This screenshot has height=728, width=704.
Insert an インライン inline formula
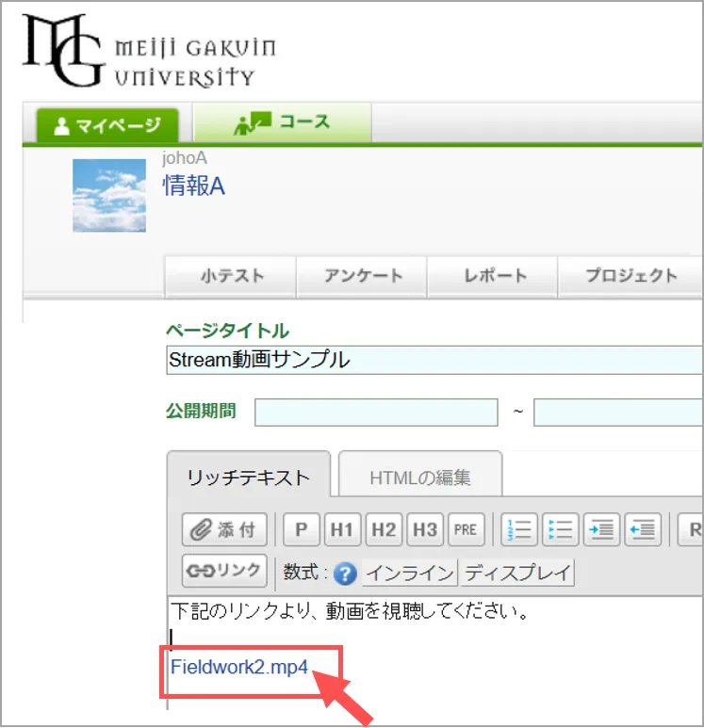(x=409, y=573)
